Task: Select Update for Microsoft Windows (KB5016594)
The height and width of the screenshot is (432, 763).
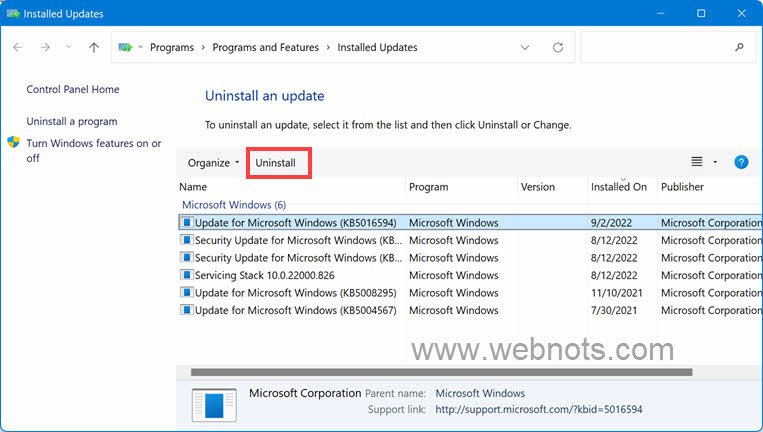Action: (x=470, y=222)
